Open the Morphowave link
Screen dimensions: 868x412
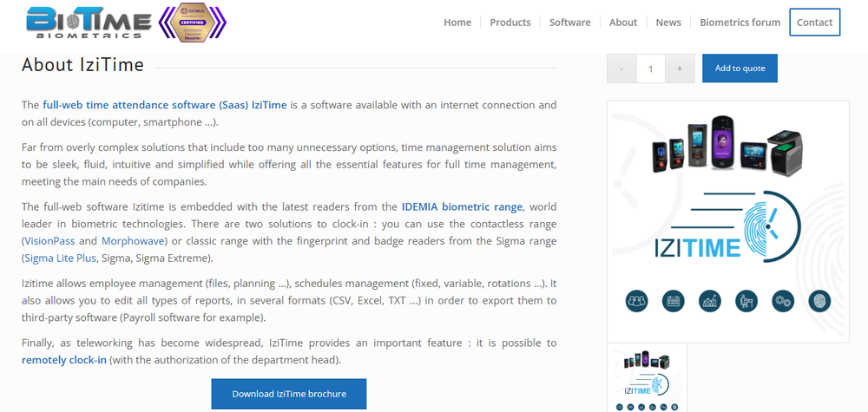pyautogui.click(x=133, y=241)
